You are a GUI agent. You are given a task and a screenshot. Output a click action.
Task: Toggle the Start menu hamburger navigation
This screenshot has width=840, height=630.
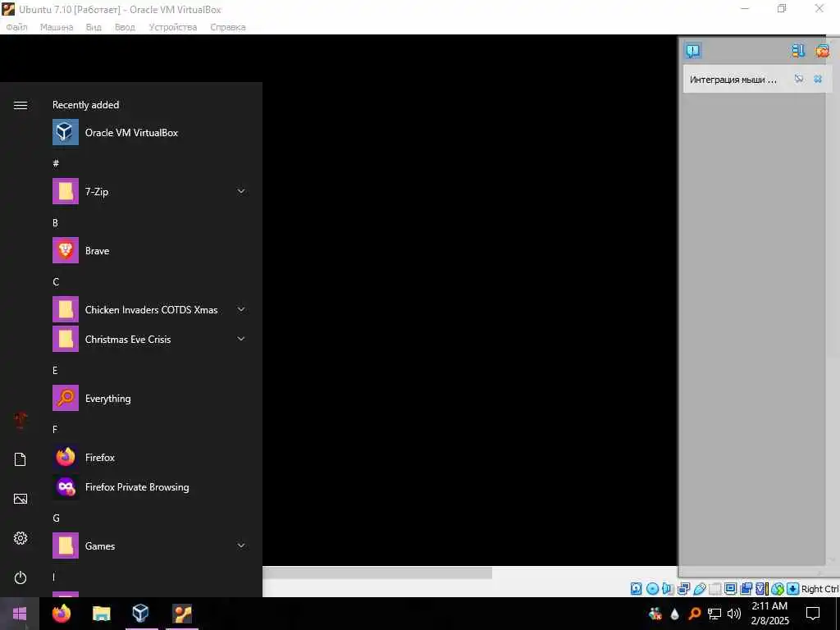[x=21, y=105]
